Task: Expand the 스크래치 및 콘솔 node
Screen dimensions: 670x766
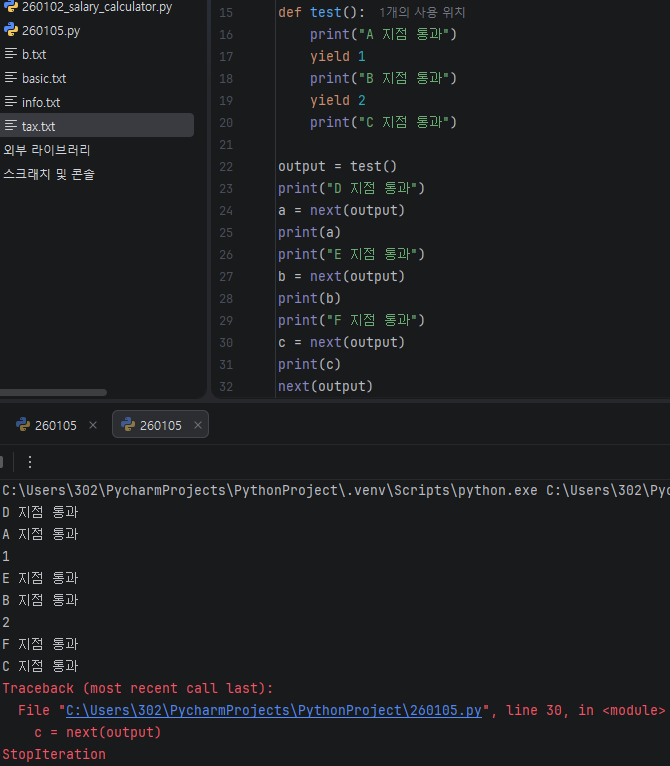Action: click(49, 174)
